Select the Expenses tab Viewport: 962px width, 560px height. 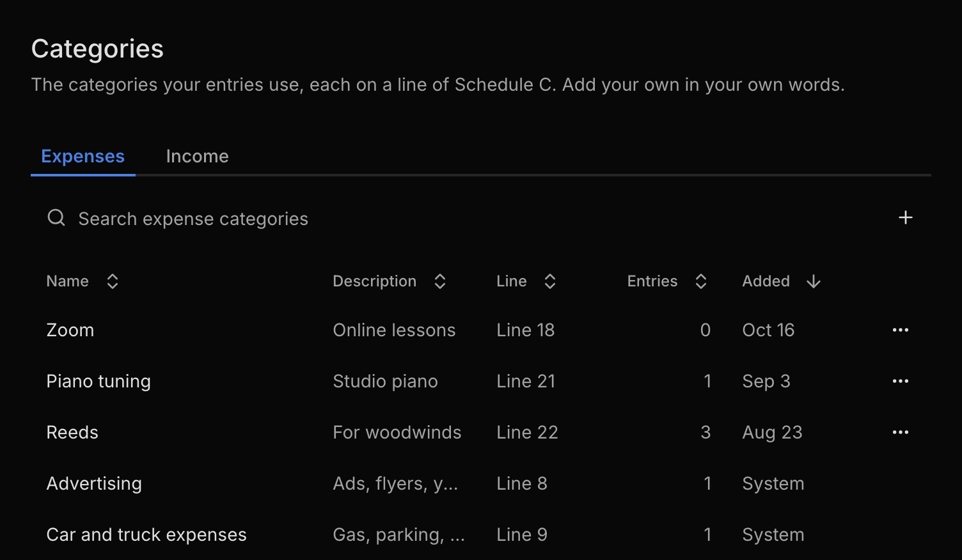click(83, 157)
